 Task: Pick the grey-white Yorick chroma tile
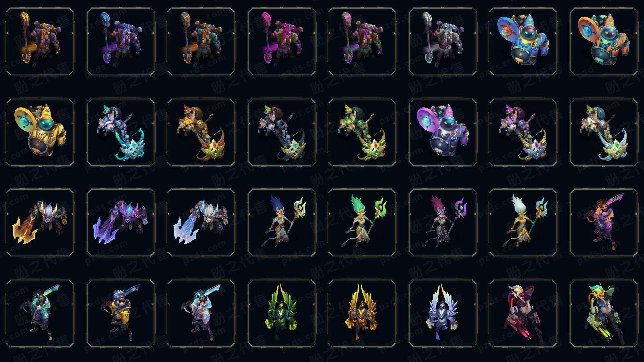tap(443, 42)
